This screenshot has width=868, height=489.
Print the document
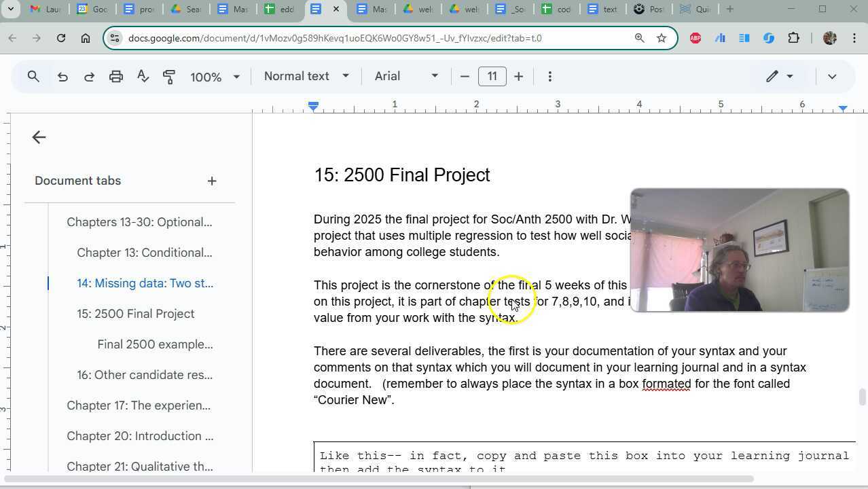(x=116, y=77)
